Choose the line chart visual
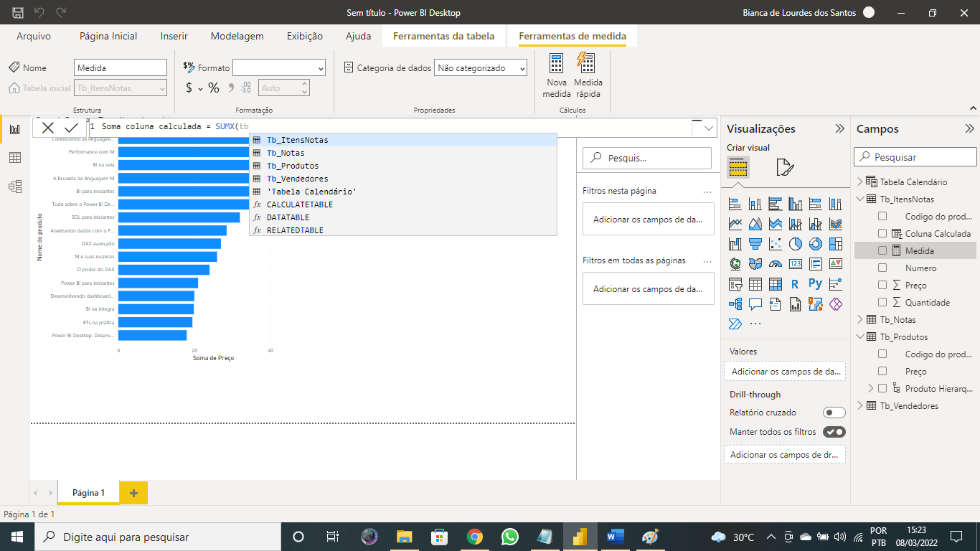Screen dimensions: 980x551 click(x=735, y=224)
